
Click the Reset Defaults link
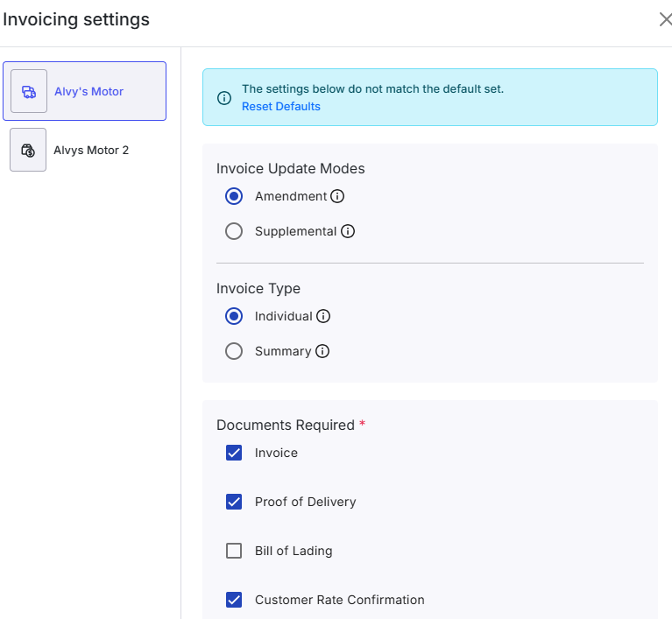281,106
